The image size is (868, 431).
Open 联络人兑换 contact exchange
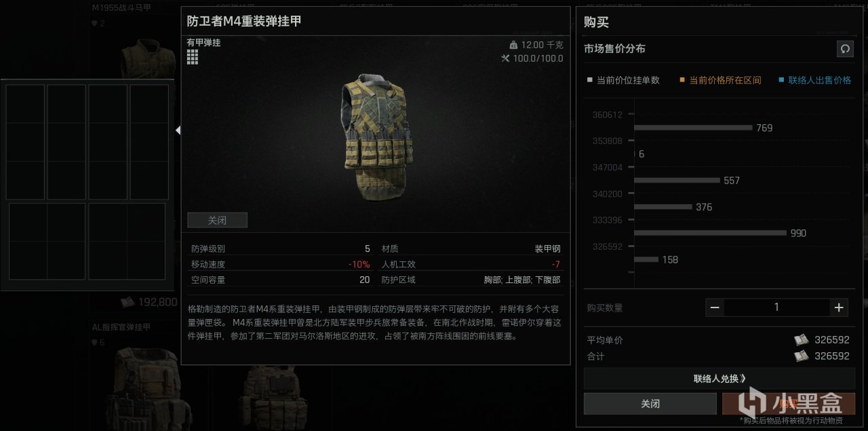pyautogui.click(x=719, y=378)
